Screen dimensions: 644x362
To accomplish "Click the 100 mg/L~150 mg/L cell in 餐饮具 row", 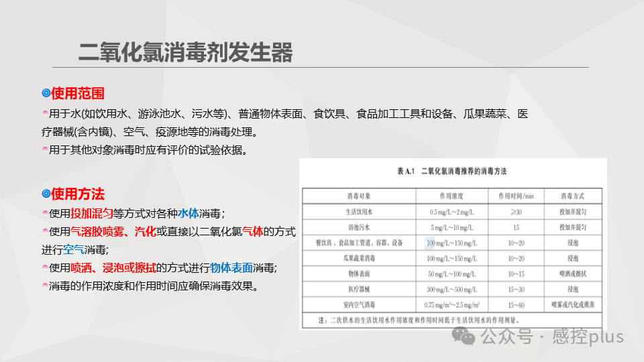I will point(451,243).
